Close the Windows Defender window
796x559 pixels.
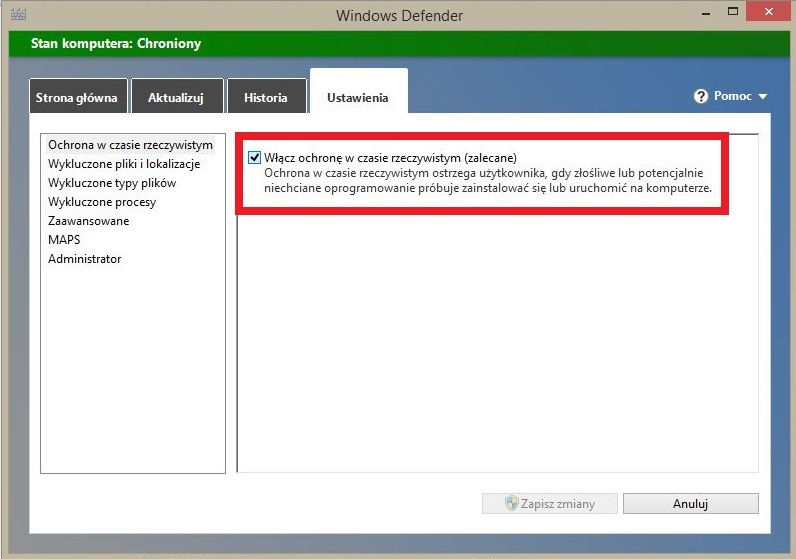[769, 12]
